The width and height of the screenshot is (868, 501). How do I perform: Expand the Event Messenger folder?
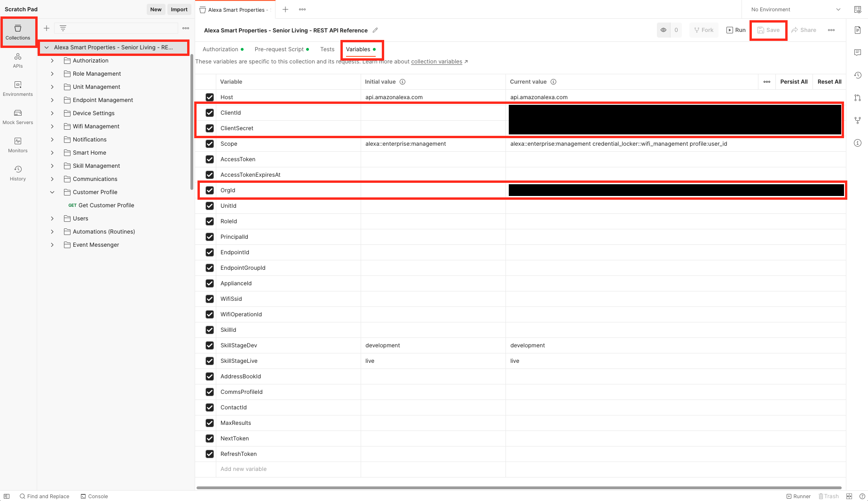52,245
